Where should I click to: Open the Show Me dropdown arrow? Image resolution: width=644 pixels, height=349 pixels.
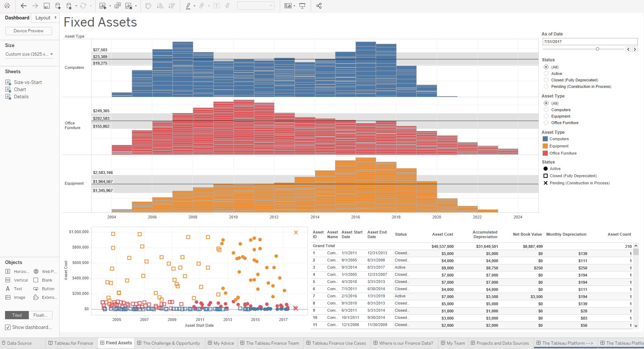coord(294,6)
